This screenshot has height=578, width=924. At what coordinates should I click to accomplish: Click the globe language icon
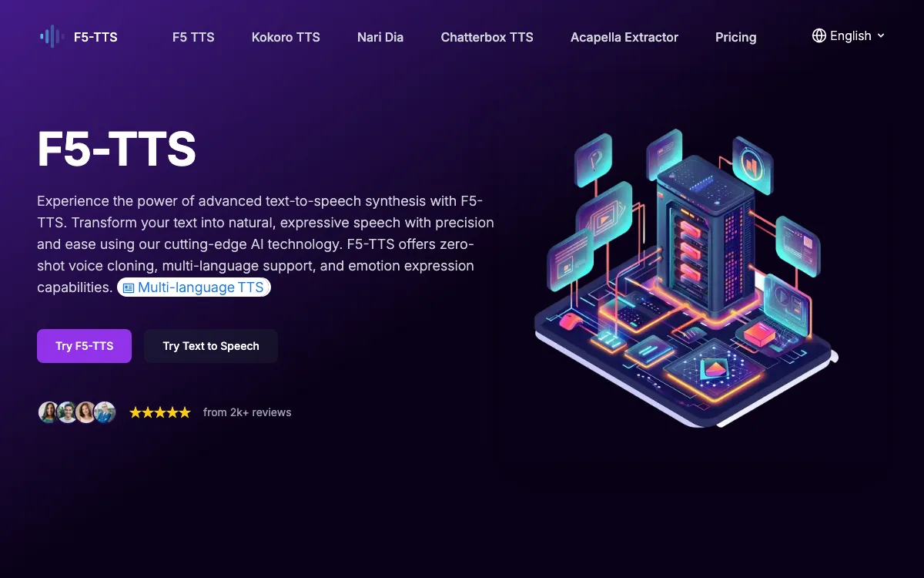coord(819,35)
